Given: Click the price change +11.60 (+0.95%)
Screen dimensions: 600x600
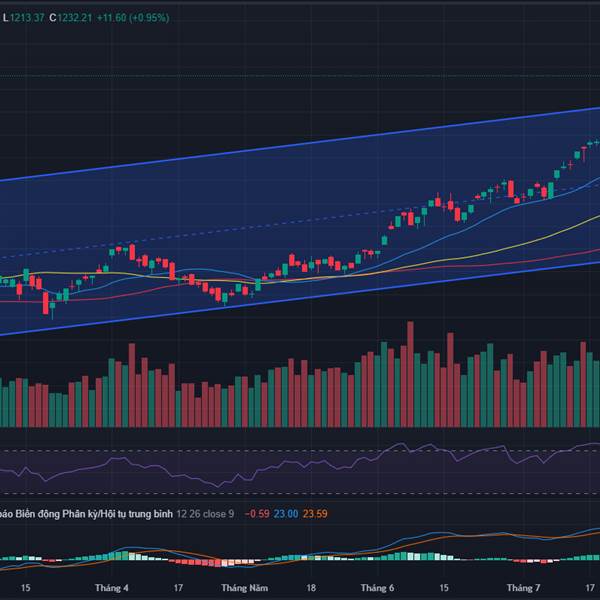Looking at the screenshot, I should point(133,18).
